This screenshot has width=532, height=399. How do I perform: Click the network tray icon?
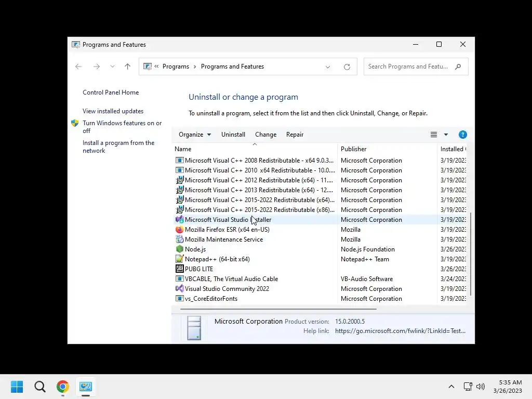click(468, 387)
